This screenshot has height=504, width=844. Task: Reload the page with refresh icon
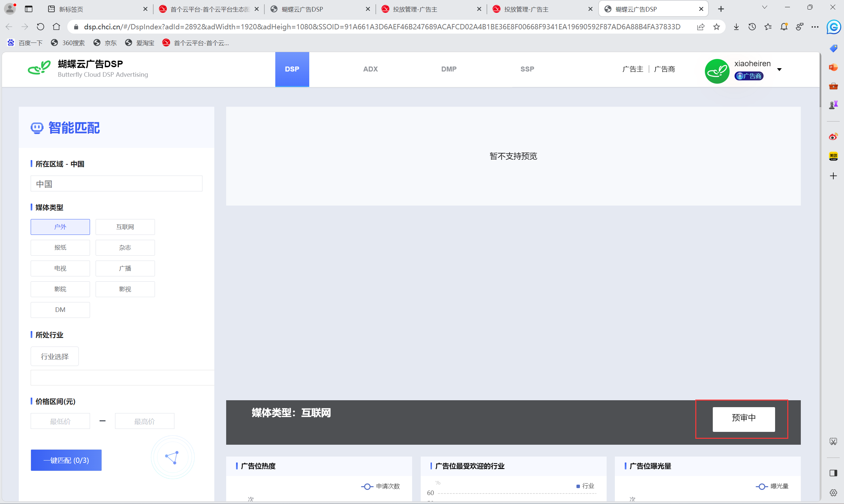point(41,27)
